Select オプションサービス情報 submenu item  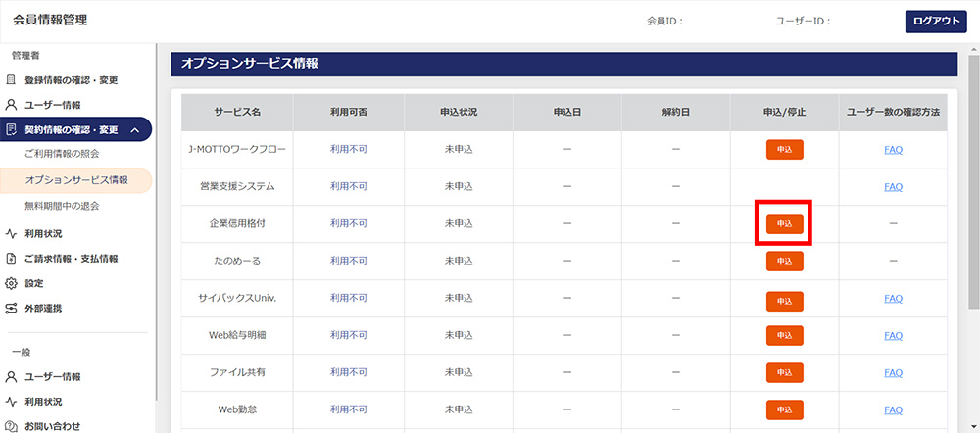(76, 180)
